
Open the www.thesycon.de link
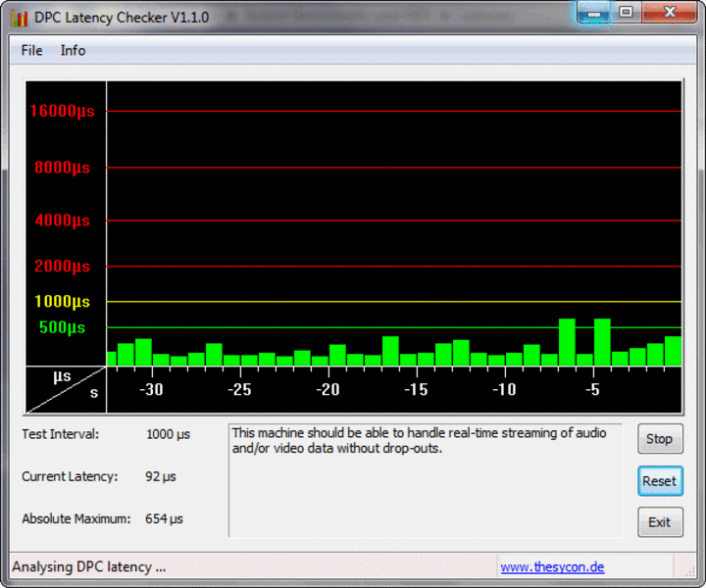552,566
